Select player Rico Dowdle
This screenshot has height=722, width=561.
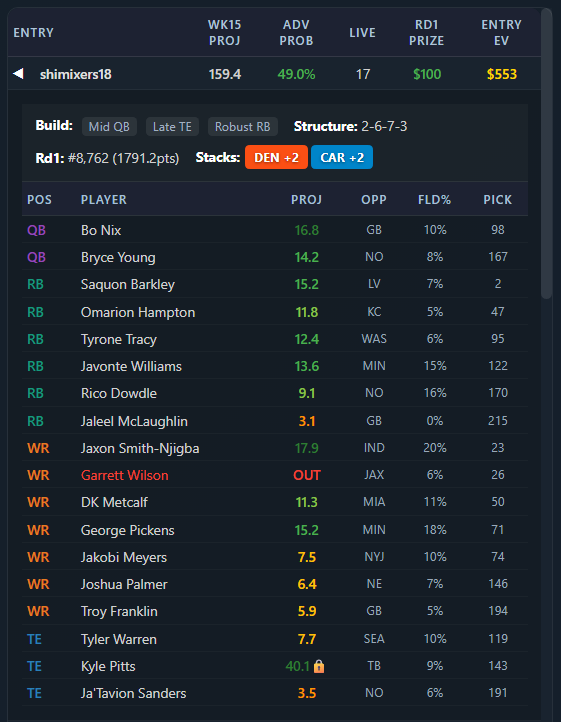click(x=119, y=393)
